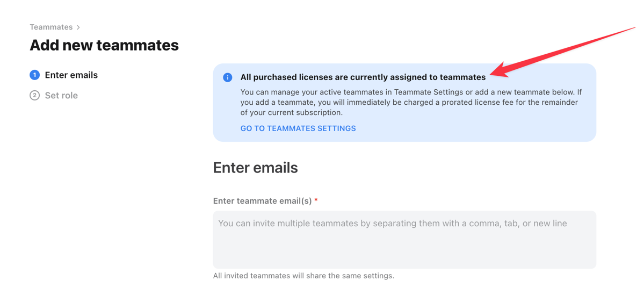Go to Teammates Settings link
Viewport: 644px width, 302px height.
pyautogui.click(x=298, y=128)
